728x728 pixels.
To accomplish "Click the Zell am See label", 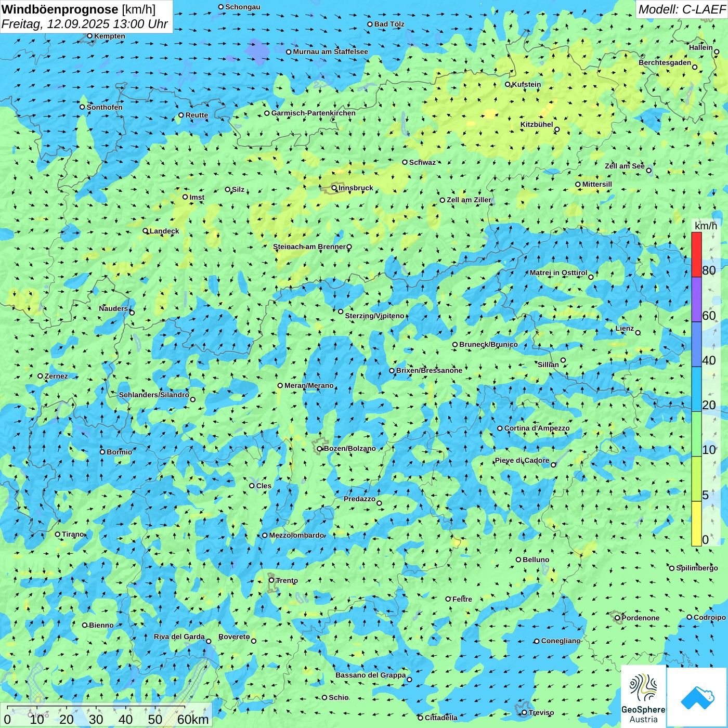I will point(625,166).
